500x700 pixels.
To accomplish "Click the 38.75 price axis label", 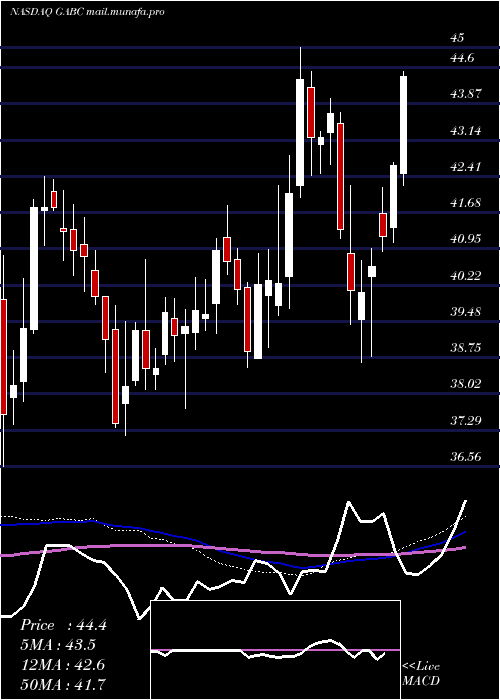I will pos(466,347).
